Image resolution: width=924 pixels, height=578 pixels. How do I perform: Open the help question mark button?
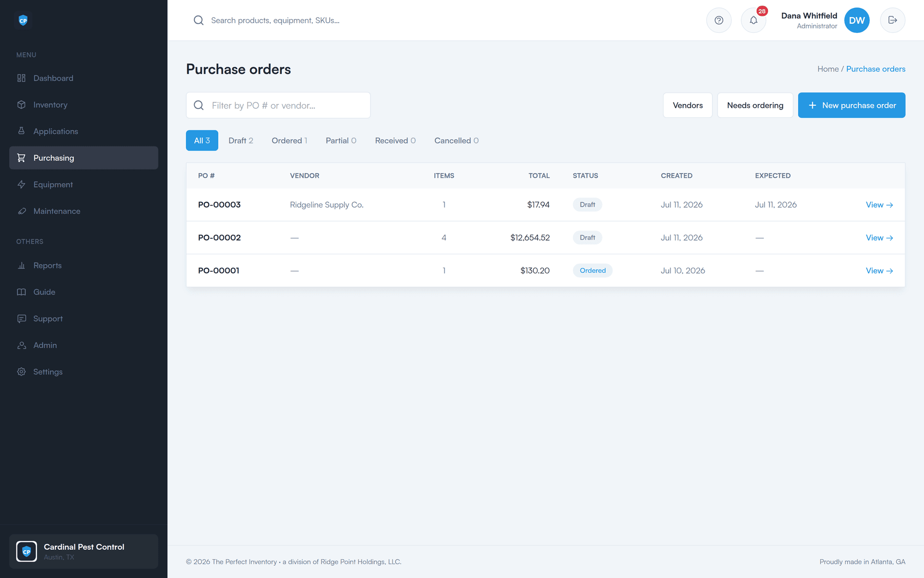pyautogui.click(x=719, y=21)
